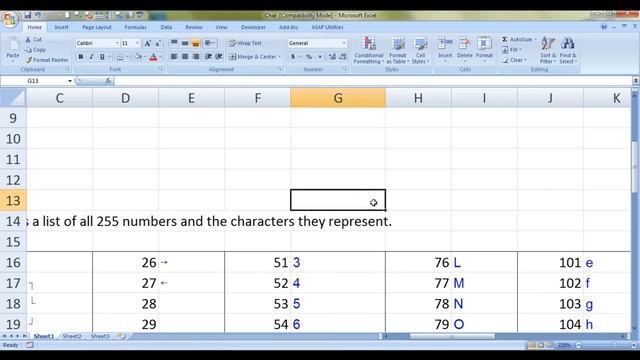The image size is (640, 360).
Task: Click the Insert cells icon
Action: point(445,44)
